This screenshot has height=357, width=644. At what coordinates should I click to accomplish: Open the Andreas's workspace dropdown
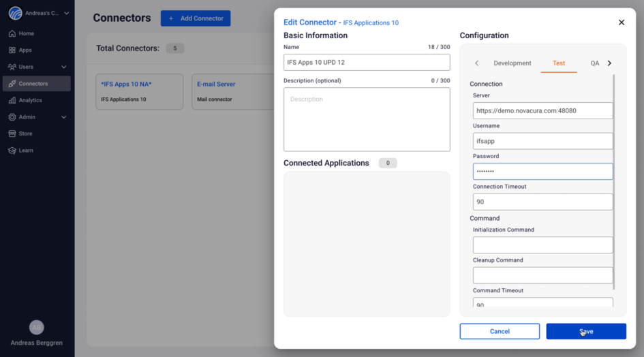coord(67,13)
